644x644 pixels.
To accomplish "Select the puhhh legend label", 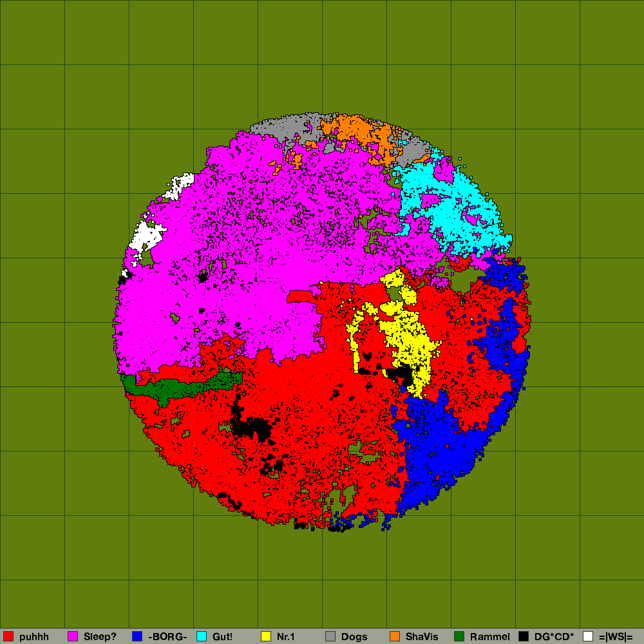I will pos(33,637).
